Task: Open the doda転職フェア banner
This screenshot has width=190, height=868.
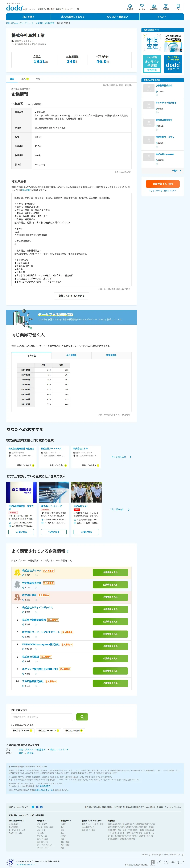Action: click(173, 64)
